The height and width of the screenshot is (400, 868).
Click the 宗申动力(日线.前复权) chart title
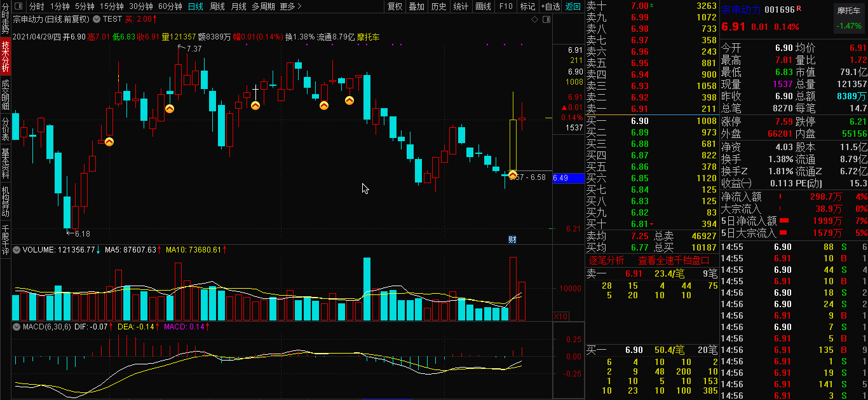coord(51,19)
